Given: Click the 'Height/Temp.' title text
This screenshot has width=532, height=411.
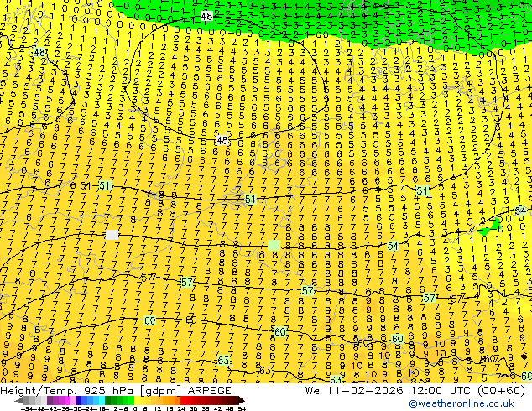Looking at the screenshot, I should click(x=39, y=390).
